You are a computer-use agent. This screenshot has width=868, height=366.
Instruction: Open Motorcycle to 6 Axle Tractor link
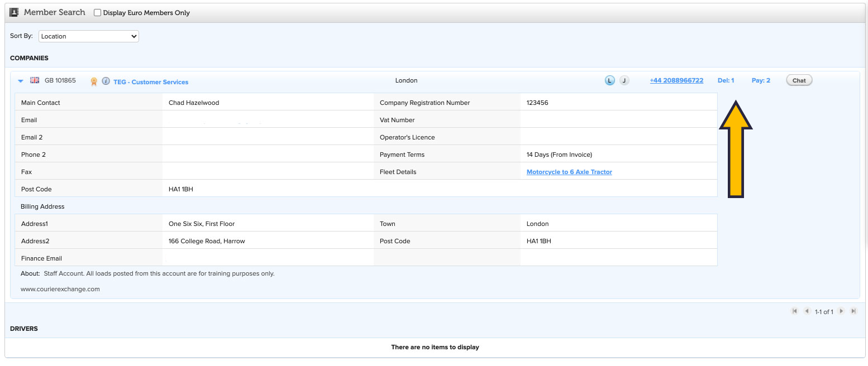[x=569, y=172]
